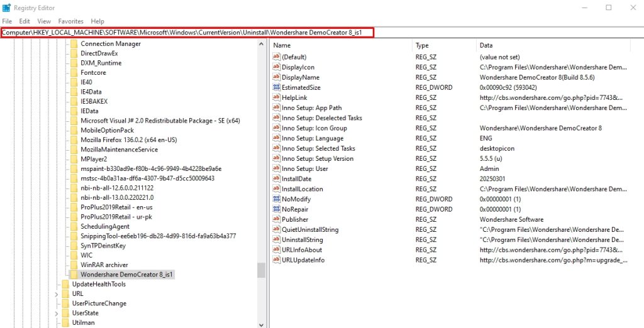The image size is (644, 328).
Task: Select the Utilman tree key
Action: (x=83, y=323)
